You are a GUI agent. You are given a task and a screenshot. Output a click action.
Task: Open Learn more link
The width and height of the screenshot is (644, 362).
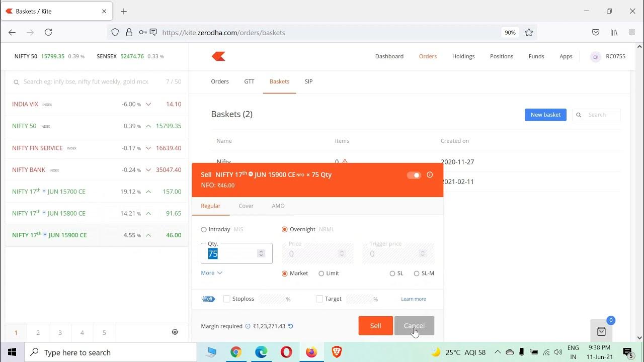click(414, 299)
